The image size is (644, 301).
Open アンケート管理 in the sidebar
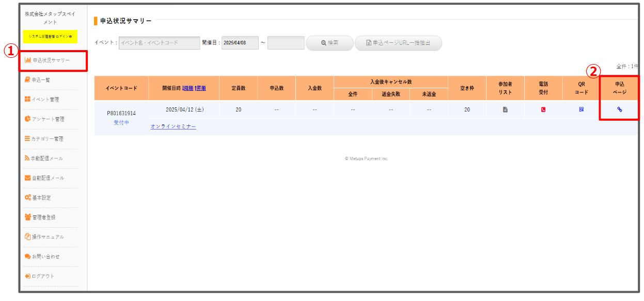pos(48,119)
